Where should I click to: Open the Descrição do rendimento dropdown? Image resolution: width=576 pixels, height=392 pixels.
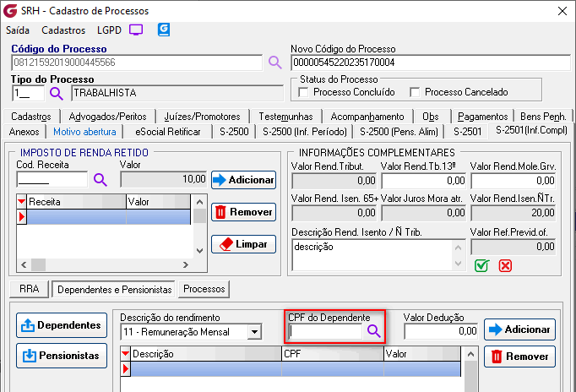(254, 332)
